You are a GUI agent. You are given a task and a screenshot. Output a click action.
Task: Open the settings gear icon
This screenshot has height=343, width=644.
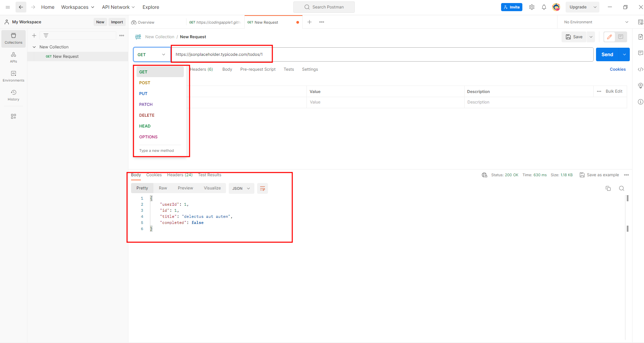click(532, 7)
